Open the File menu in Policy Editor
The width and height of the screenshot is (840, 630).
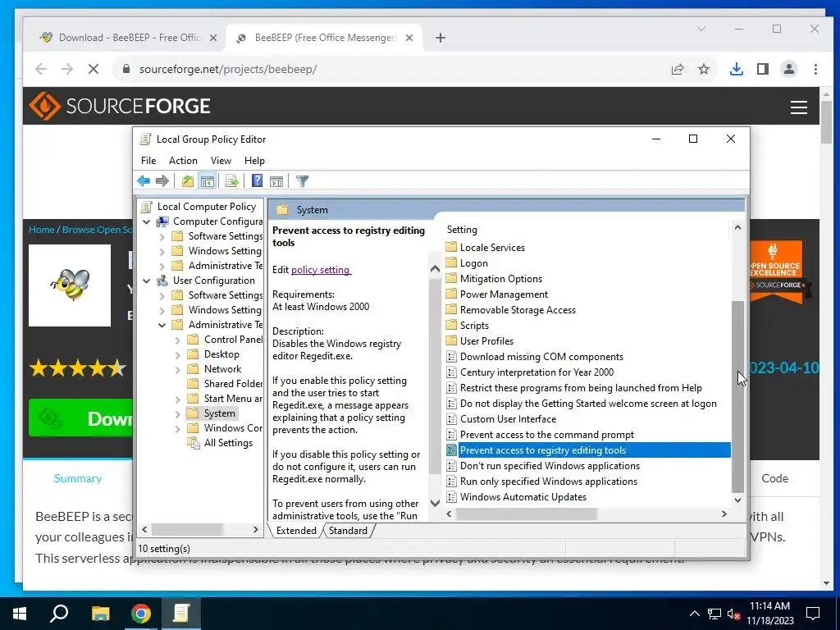(x=148, y=161)
